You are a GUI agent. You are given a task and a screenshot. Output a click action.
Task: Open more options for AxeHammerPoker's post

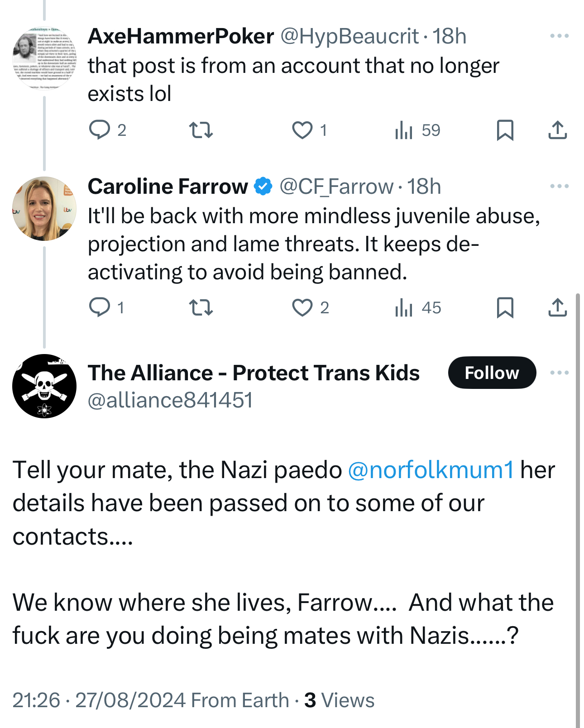coord(559,36)
